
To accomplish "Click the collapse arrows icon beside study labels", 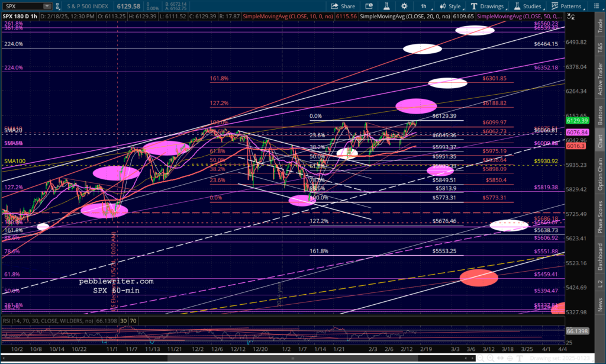I will [x=570, y=17].
